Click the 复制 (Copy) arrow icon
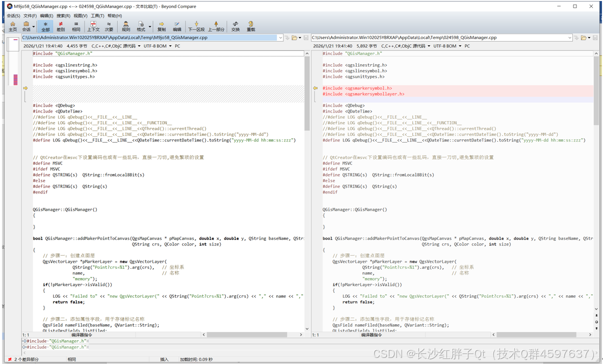 (161, 26)
